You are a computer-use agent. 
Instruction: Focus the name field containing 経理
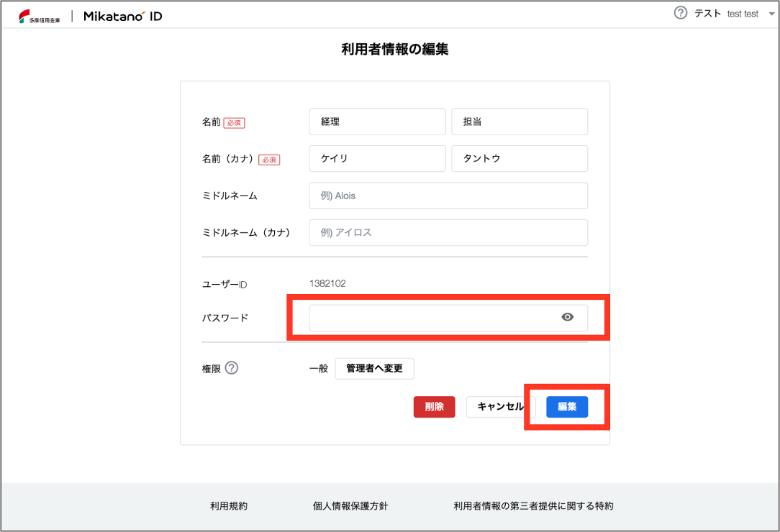(x=377, y=121)
